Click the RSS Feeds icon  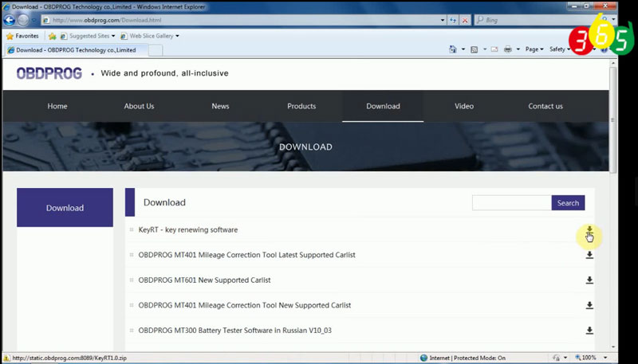474,49
